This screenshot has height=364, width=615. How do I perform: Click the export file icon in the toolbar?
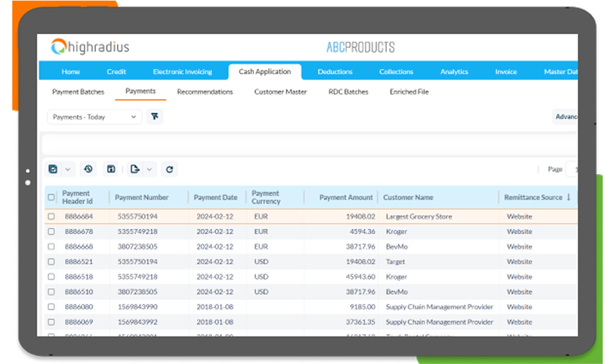pos(135,169)
